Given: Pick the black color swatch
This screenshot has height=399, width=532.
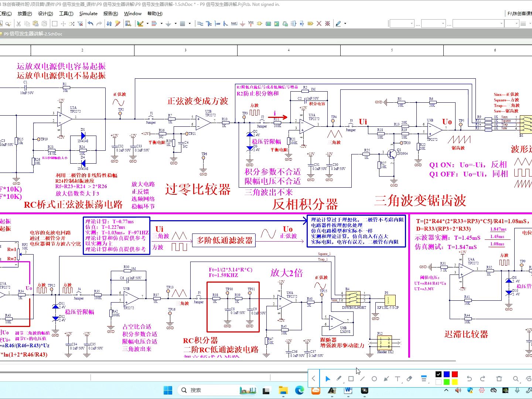Looking at the screenshot, I should coord(439,374).
